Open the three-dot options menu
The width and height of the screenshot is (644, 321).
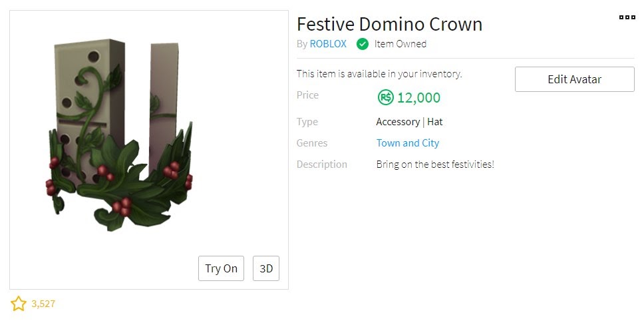[x=627, y=17]
